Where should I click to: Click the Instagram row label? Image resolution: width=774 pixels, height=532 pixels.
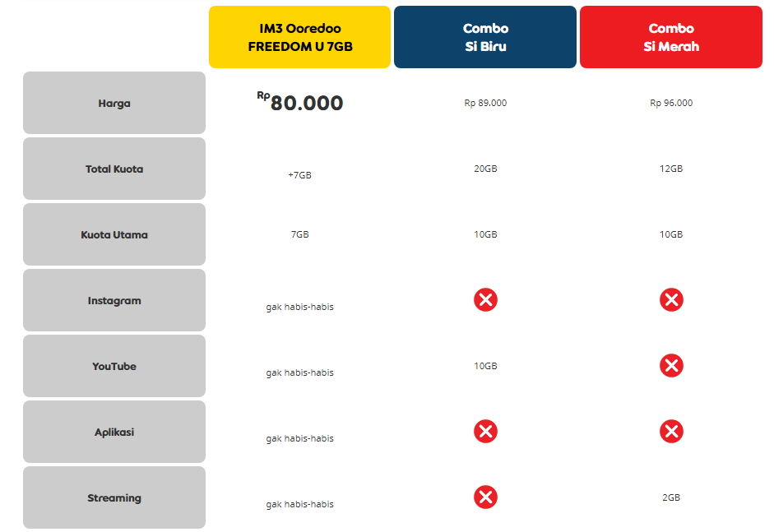pos(114,301)
